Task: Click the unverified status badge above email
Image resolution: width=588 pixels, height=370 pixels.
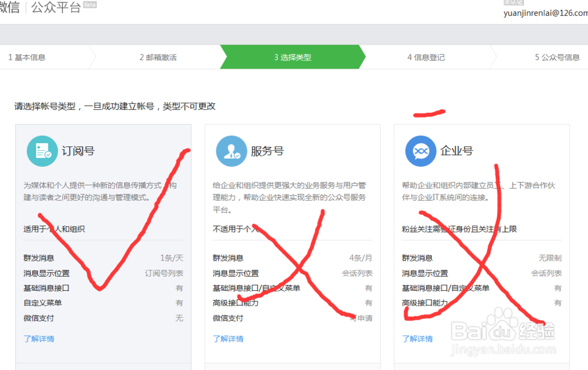Action: [x=513, y=2]
